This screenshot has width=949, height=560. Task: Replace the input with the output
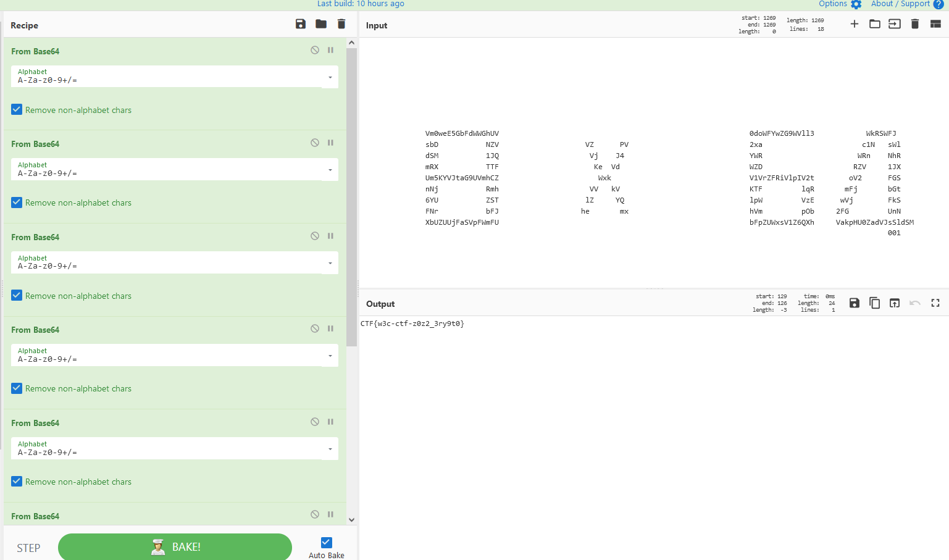895,303
